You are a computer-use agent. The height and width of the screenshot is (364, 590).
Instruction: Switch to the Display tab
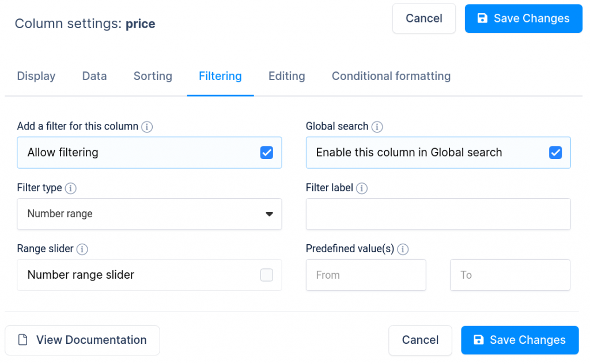[36, 76]
